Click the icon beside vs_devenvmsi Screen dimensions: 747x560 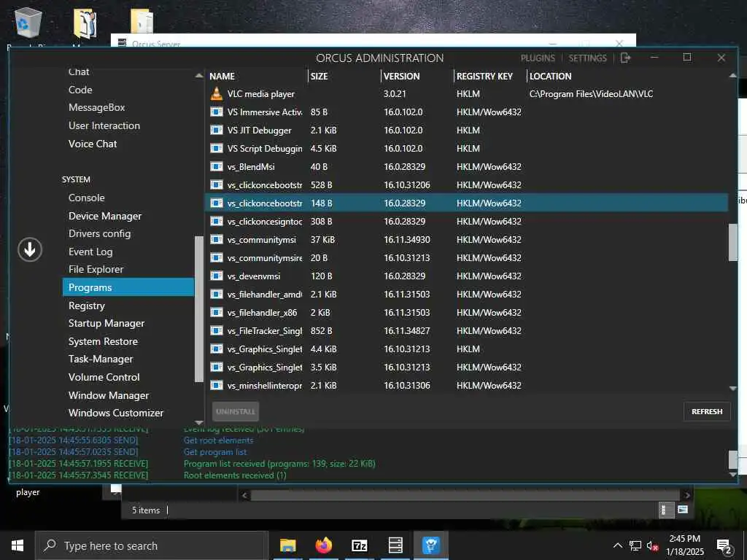click(216, 276)
